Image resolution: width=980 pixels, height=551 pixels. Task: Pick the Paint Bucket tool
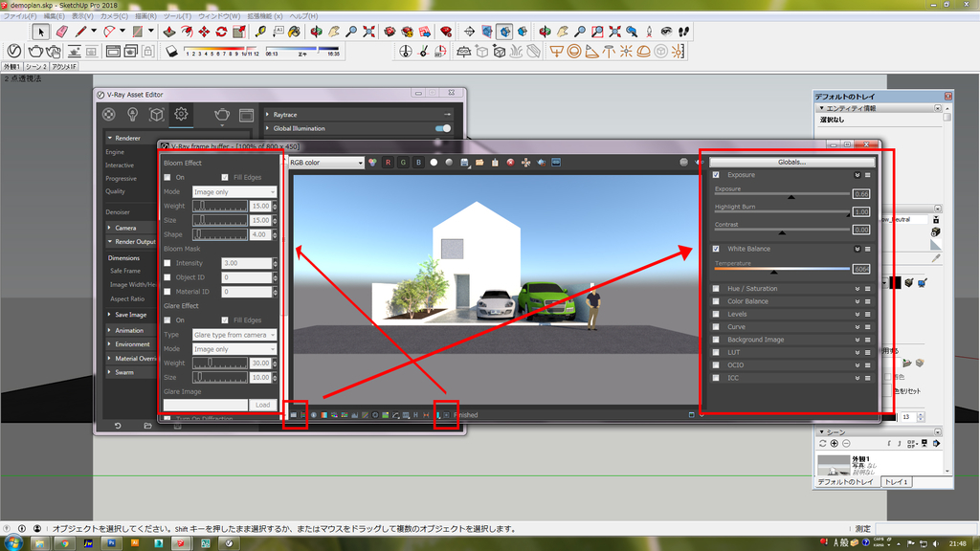pyautogui.click(x=294, y=32)
